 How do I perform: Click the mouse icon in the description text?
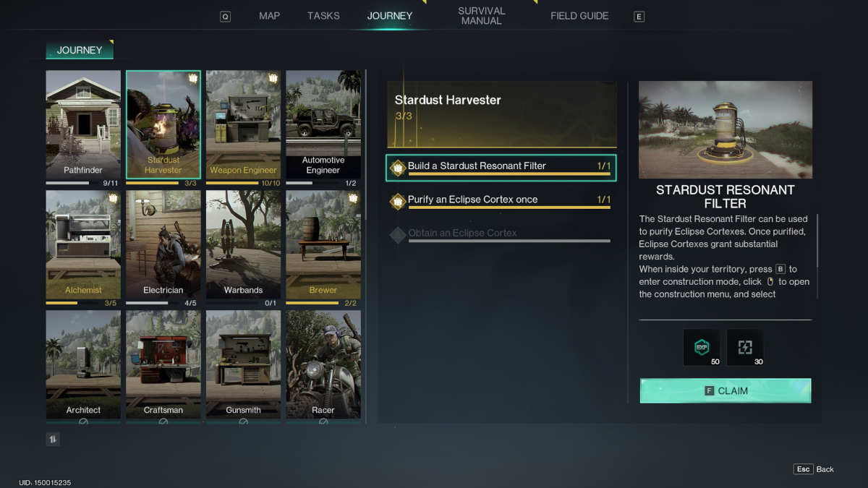click(770, 281)
